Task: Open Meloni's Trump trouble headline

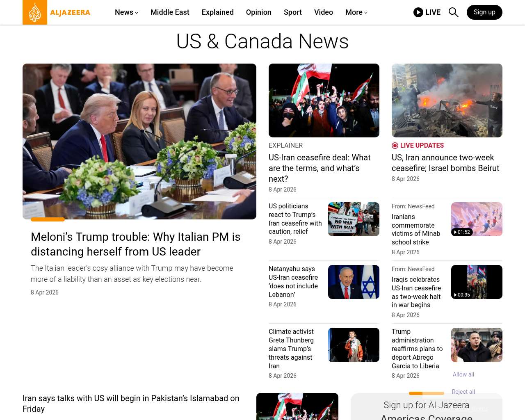Action: point(136,244)
